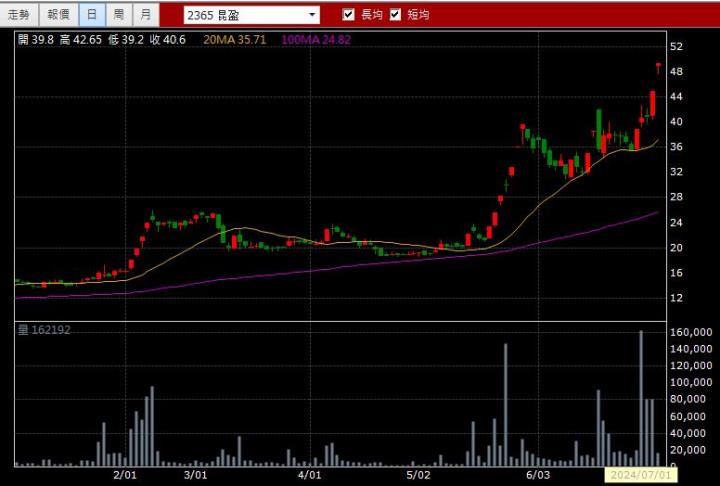Click the 2365 昆盈 stock symbol field
This screenshot has height=486, width=720.
pyautogui.click(x=245, y=15)
